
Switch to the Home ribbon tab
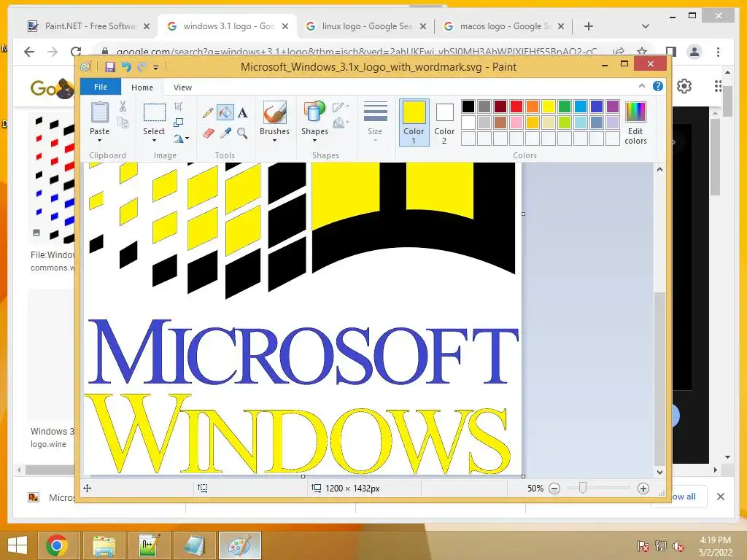tap(142, 87)
